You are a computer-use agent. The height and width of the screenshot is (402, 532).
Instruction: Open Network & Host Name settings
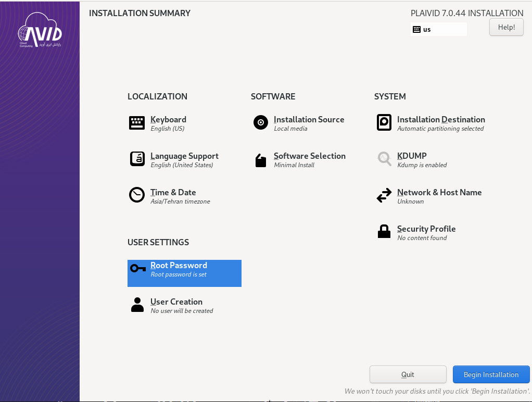tap(439, 192)
